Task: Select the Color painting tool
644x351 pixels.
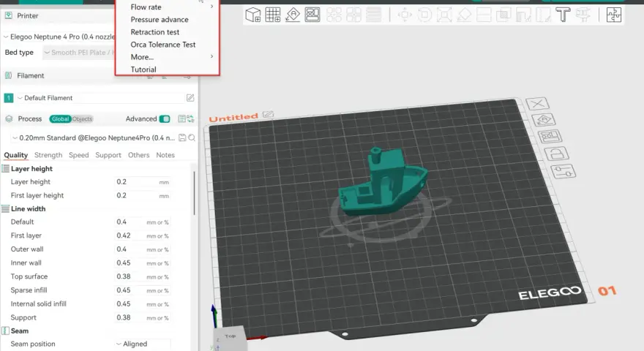Action: (x=583, y=15)
